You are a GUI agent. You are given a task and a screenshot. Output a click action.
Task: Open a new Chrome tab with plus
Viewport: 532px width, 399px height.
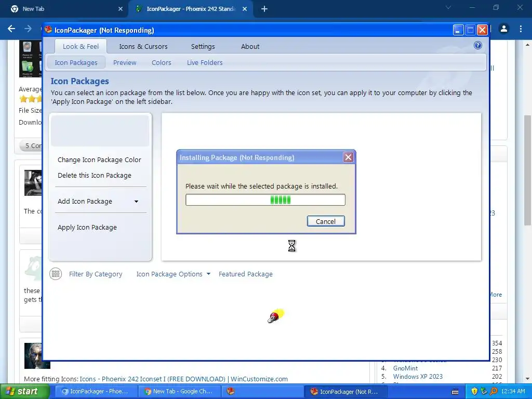coord(264,9)
